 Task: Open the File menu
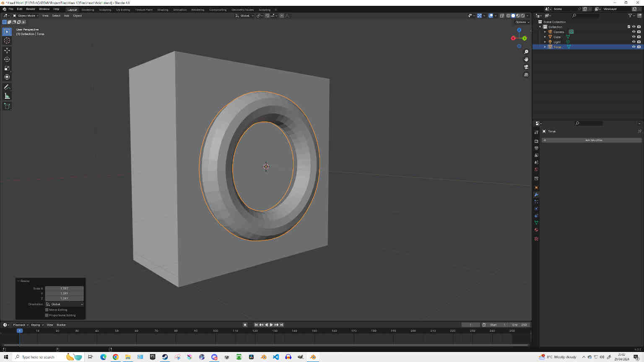[11, 9]
